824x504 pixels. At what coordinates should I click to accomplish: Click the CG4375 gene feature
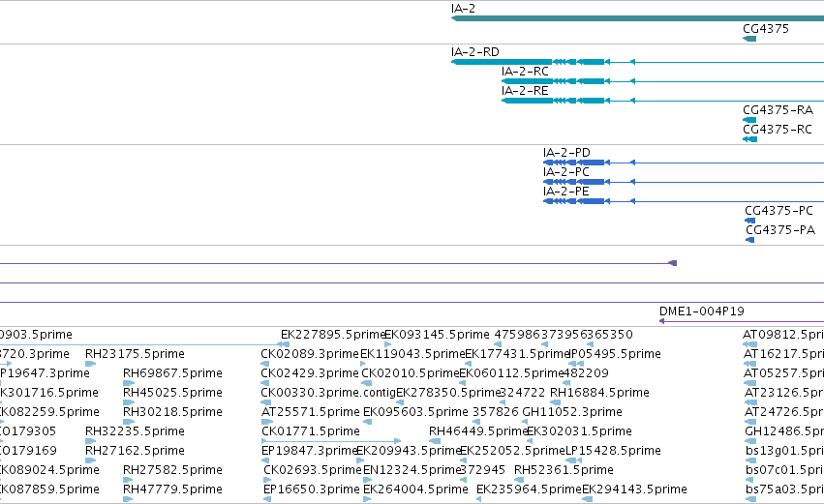749,39
